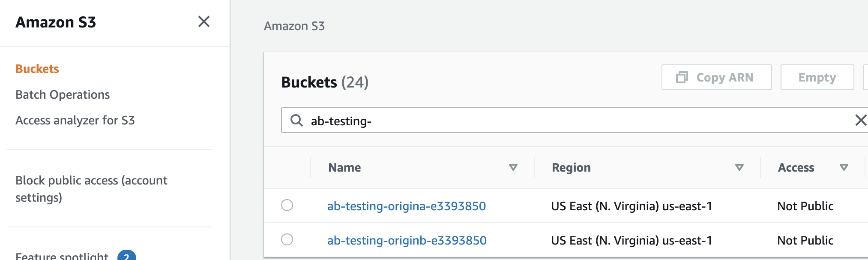Open Buckets in the sidebar
This screenshot has height=260, width=868.
point(37,69)
